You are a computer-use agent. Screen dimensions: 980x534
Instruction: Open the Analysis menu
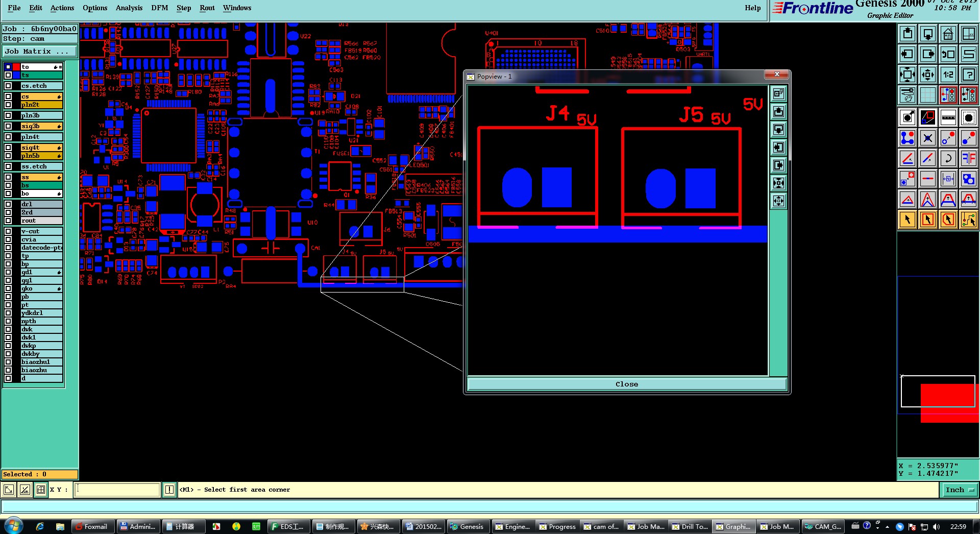click(x=129, y=8)
